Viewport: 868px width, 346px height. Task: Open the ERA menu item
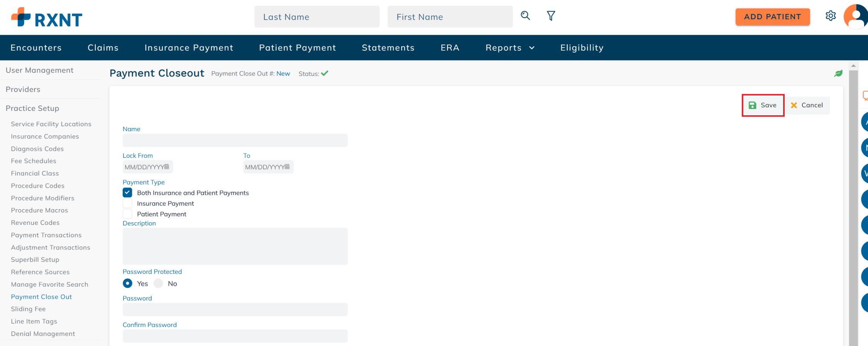[450, 47]
